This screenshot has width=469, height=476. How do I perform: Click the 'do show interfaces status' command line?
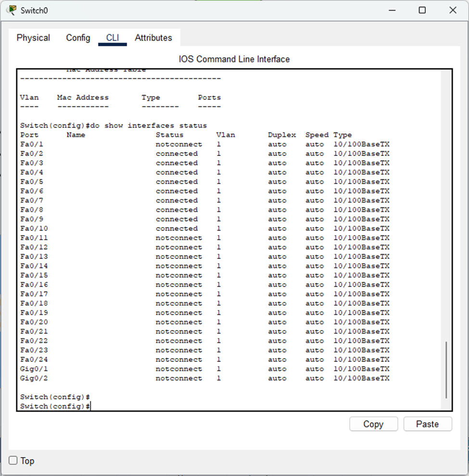[114, 126]
